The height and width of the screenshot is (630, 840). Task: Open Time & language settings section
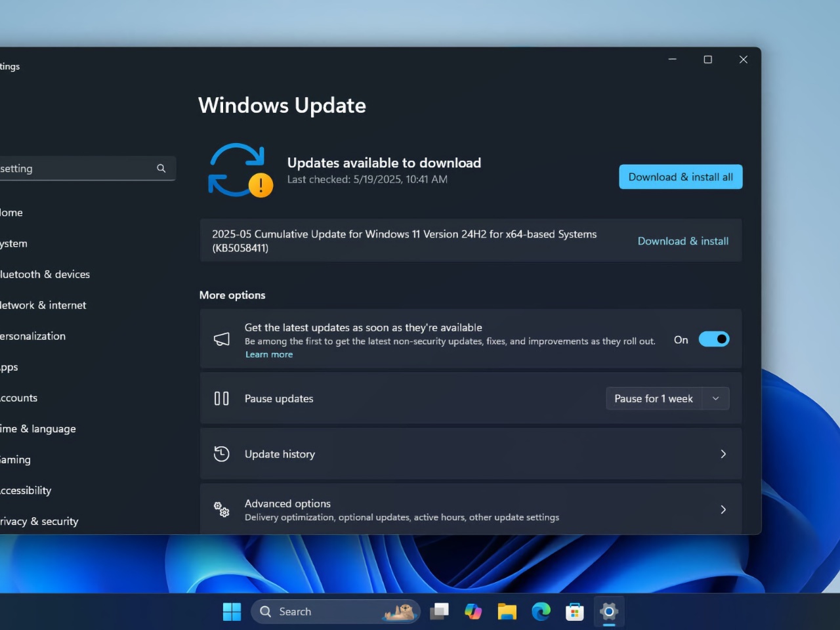click(x=38, y=429)
